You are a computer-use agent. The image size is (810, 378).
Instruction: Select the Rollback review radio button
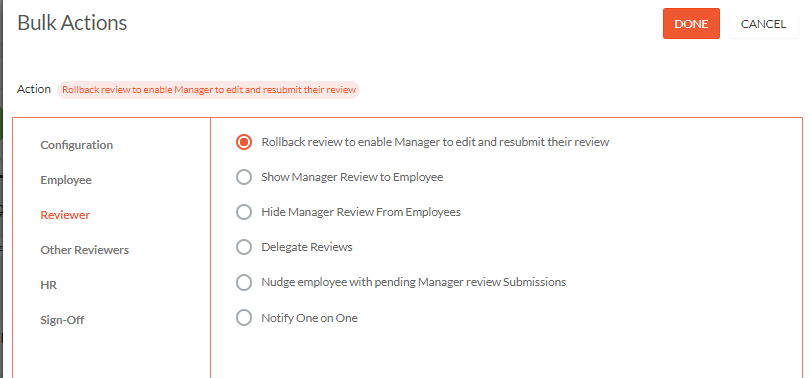pyautogui.click(x=244, y=142)
